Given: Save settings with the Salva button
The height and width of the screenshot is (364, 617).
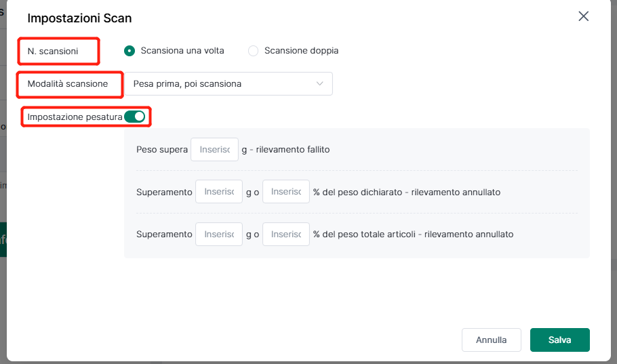Looking at the screenshot, I should coord(559,340).
